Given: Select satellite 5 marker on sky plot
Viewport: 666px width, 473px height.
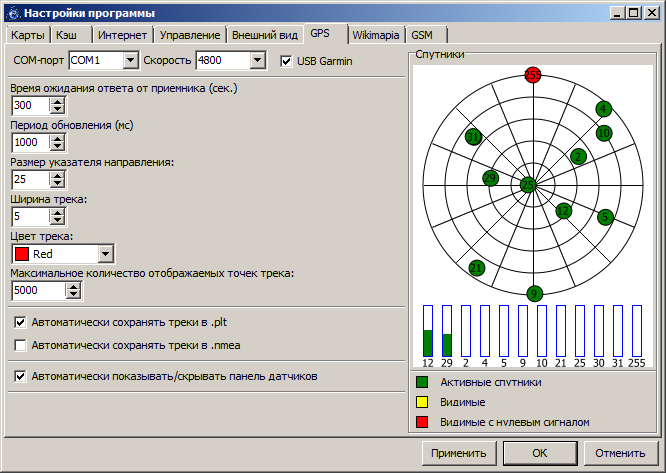Looking at the screenshot, I should tap(605, 217).
